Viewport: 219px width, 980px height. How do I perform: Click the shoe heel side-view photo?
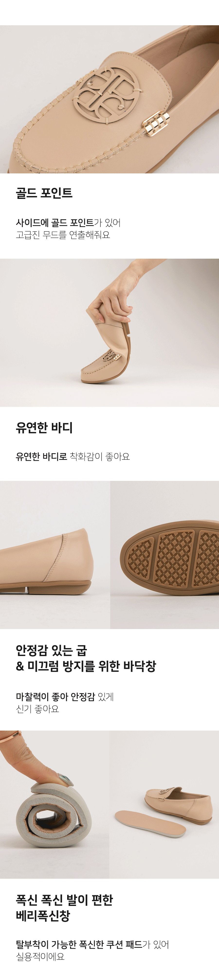[x=55, y=555]
